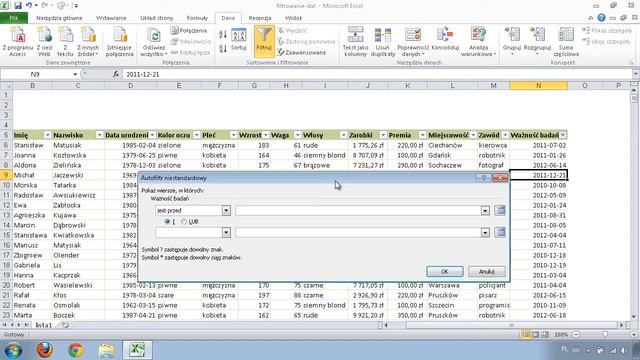Open Chrome from the taskbar
640x360 pixels.
(76, 350)
